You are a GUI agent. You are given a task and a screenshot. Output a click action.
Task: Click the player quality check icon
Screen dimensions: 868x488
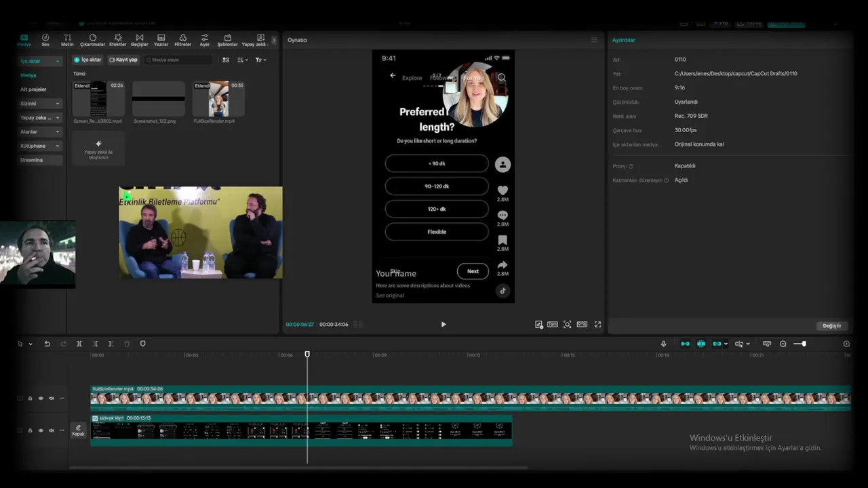pyautogui.click(x=539, y=325)
